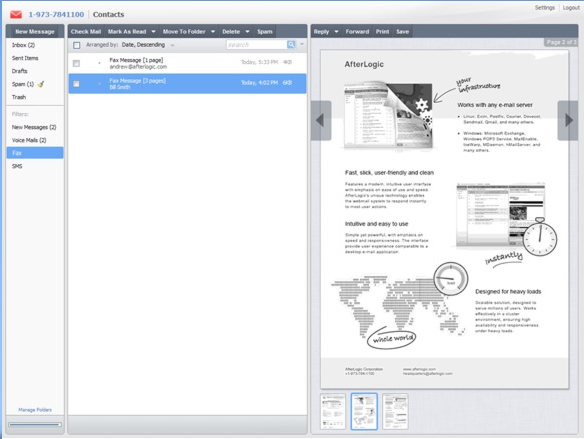The image size is (584, 439).
Task: Click the Spam folder broom icon
Action: click(x=41, y=84)
